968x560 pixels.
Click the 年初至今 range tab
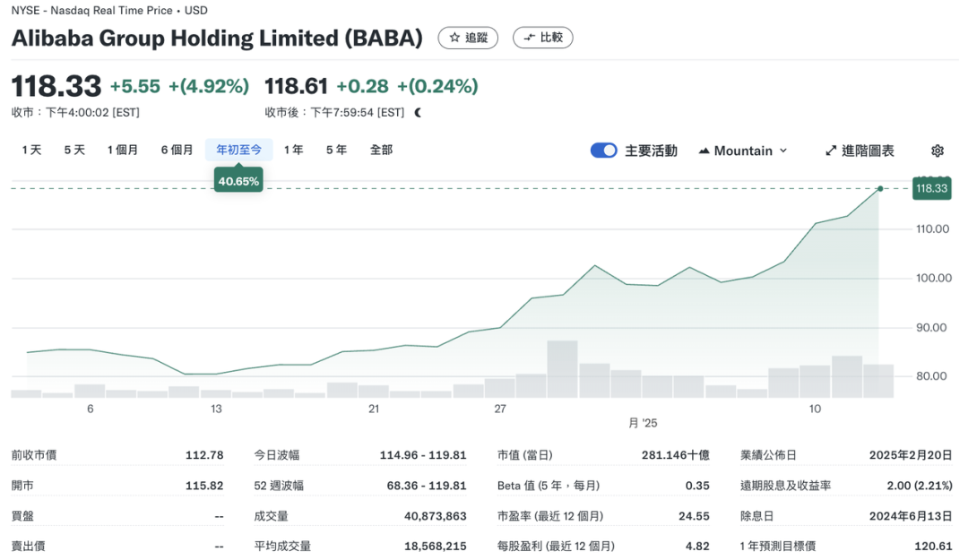(238, 150)
